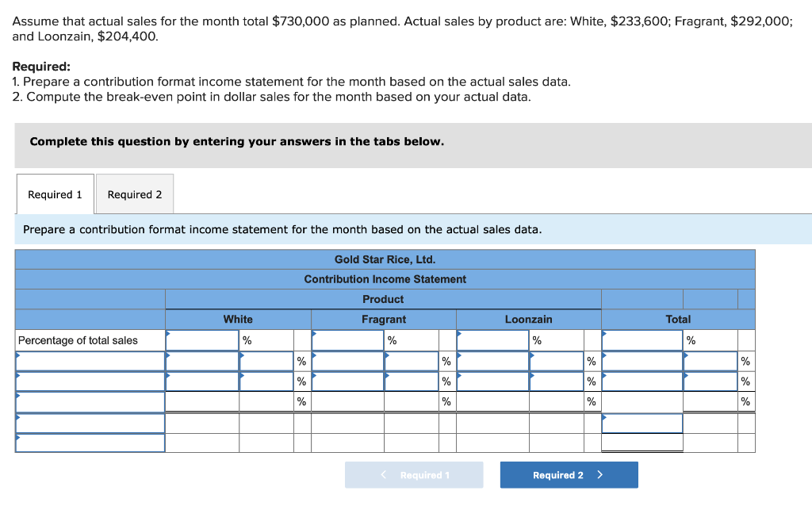This screenshot has width=812, height=510.
Task: Click Fragrant percent field in second blank row
Action: tap(412, 382)
